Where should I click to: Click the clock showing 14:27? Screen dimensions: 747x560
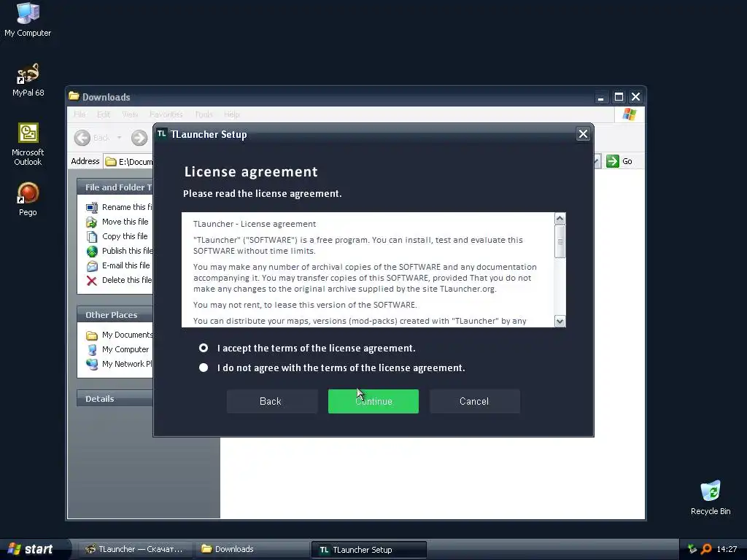(x=727, y=549)
